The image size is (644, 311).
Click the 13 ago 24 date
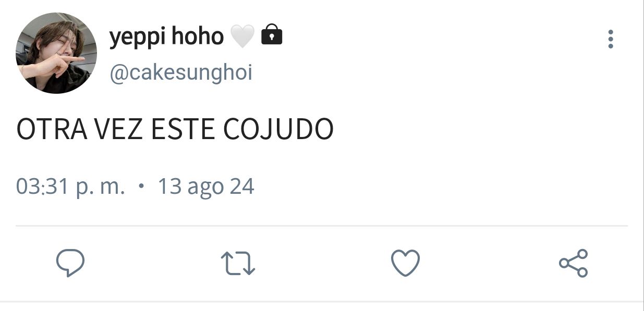click(x=206, y=186)
